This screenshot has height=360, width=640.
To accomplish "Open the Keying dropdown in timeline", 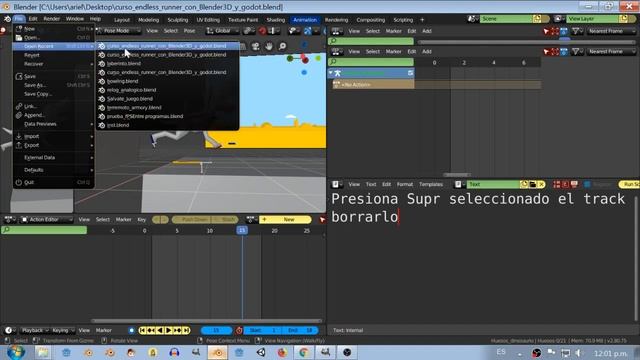I will 63,330.
